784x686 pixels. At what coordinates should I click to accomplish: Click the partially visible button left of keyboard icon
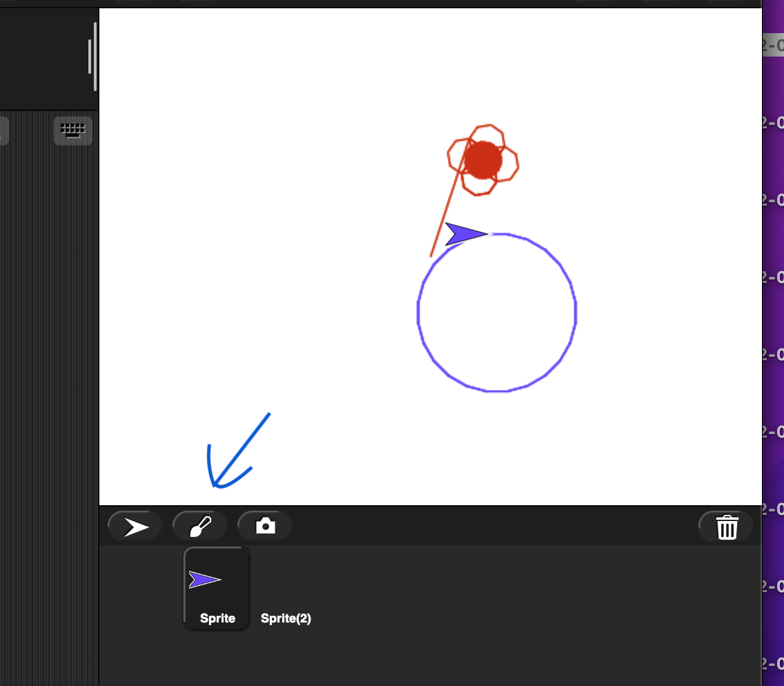[x=3, y=130]
